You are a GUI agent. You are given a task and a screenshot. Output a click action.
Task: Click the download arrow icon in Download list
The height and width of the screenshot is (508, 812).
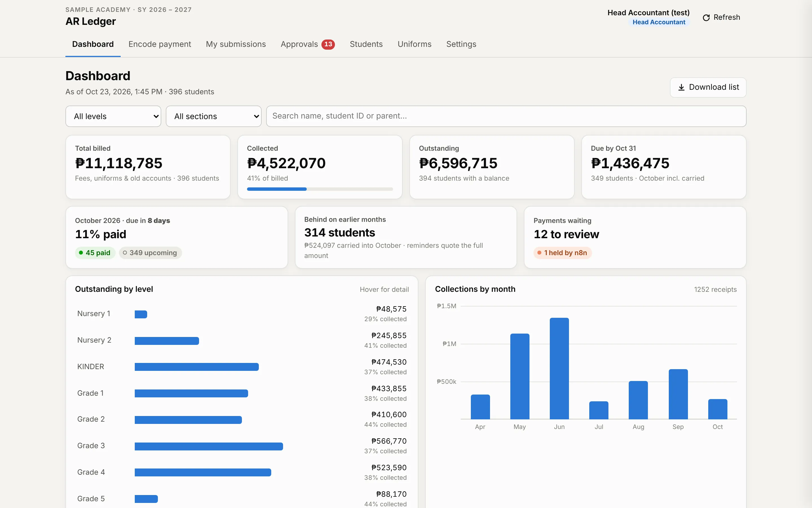[x=681, y=87]
